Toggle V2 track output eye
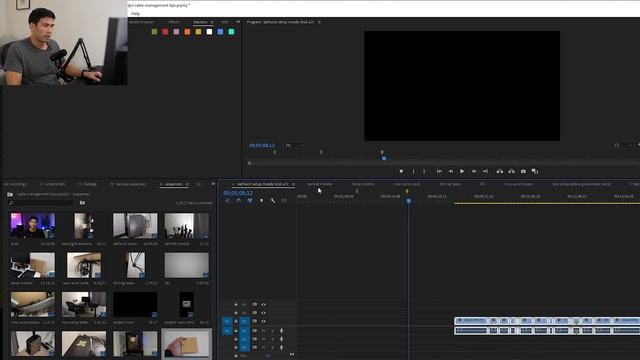The height and width of the screenshot is (360, 640). (x=264, y=313)
